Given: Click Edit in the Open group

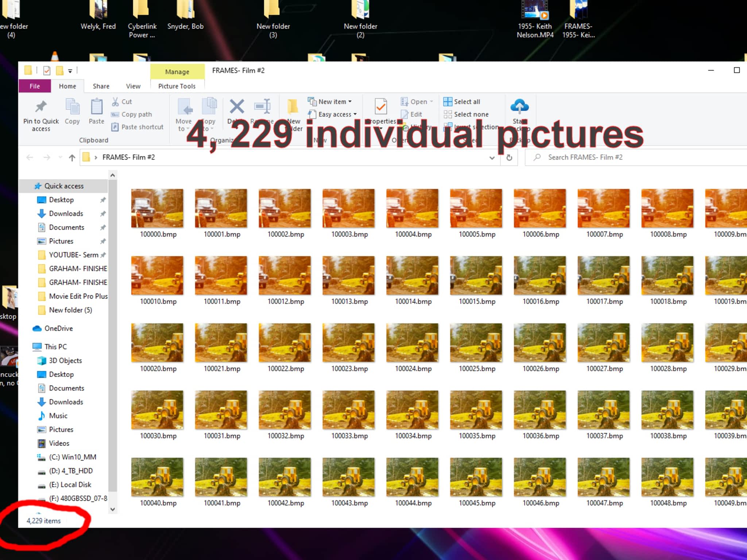Looking at the screenshot, I should 411,114.
